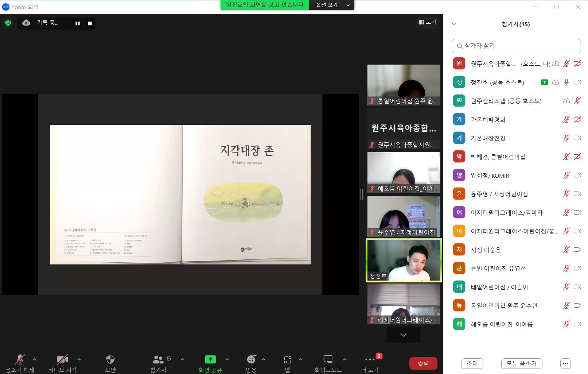The image size is (588, 374).
Task: Click camera icon of 해오름 어린이집_이아름 row
Action: 577,324
